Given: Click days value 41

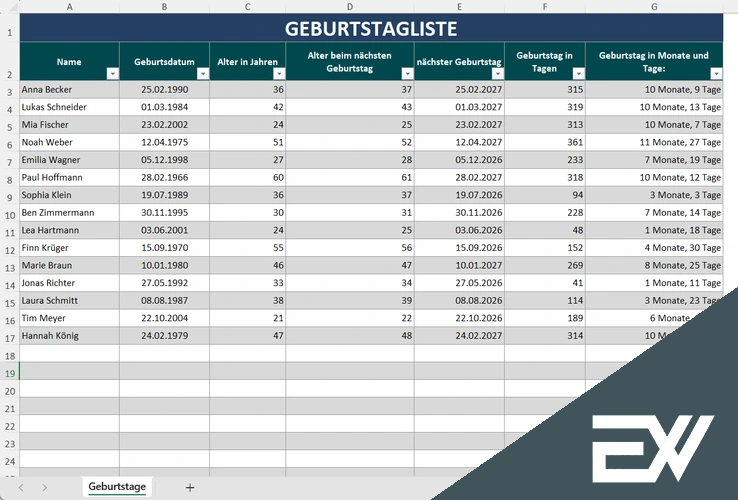Looking at the screenshot, I should click(x=545, y=283).
